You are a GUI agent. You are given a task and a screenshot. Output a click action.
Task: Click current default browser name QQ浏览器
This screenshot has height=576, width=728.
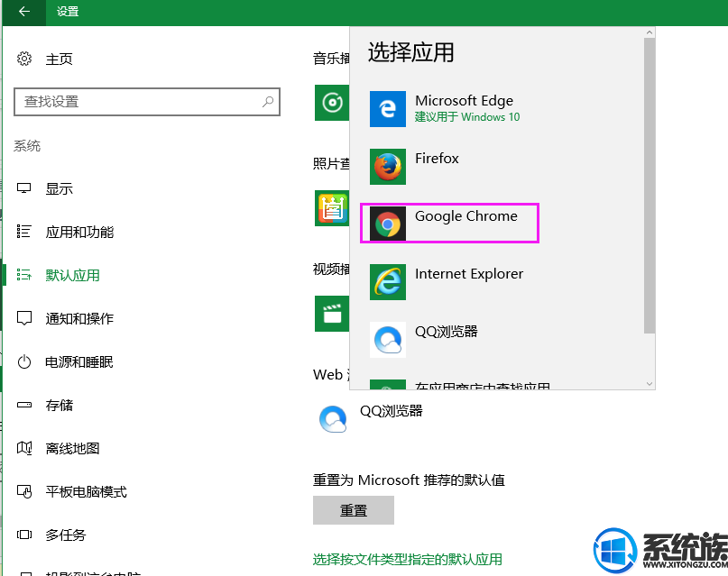391,411
